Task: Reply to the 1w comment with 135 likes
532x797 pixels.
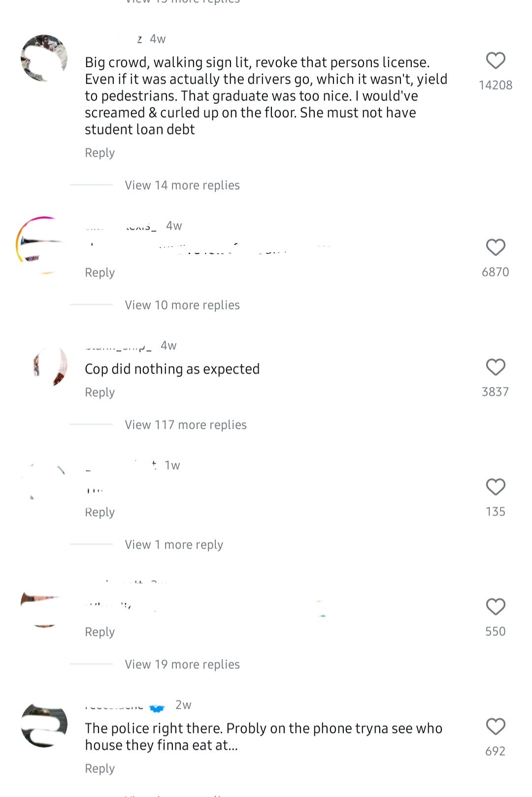Action: click(100, 512)
